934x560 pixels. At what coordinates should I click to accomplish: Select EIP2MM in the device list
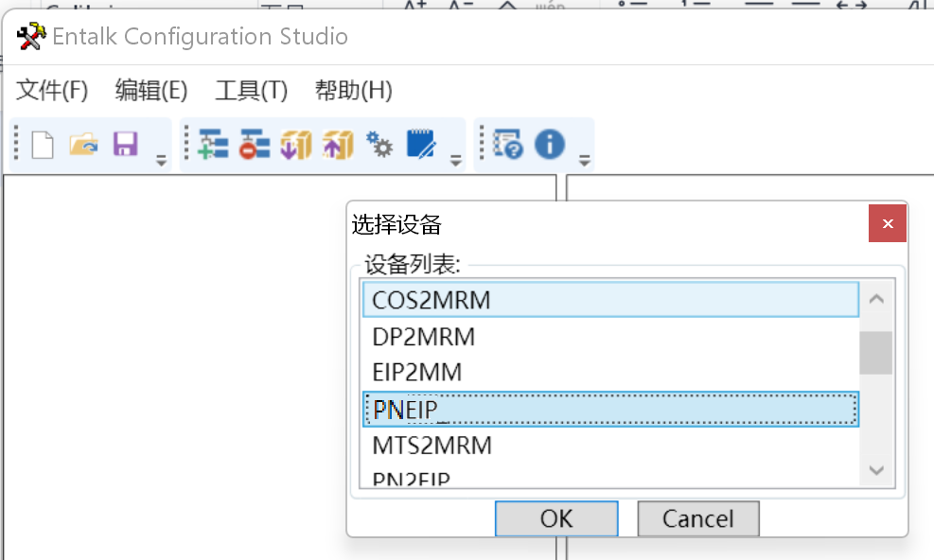coord(610,373)
